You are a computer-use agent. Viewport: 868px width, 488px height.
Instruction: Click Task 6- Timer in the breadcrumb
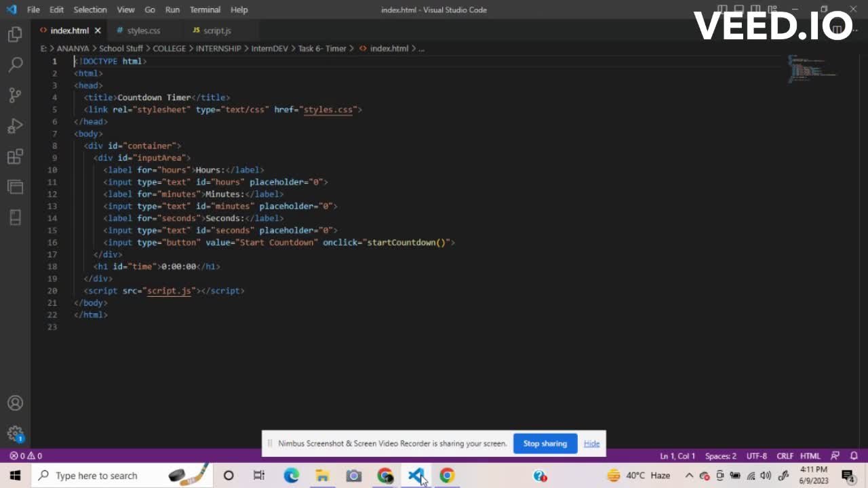tap(322, 49)
